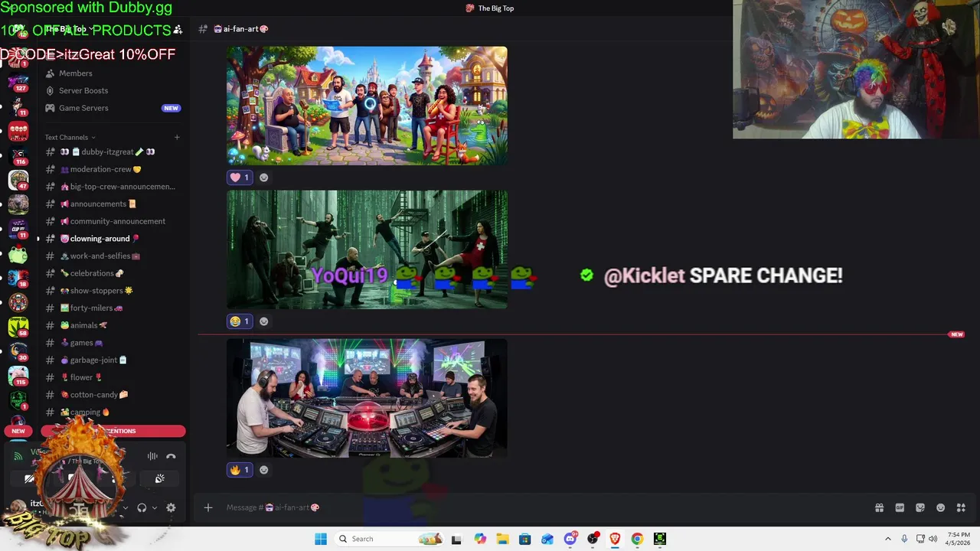
Task: Open forty-milers channel
Action: (113, 308)
